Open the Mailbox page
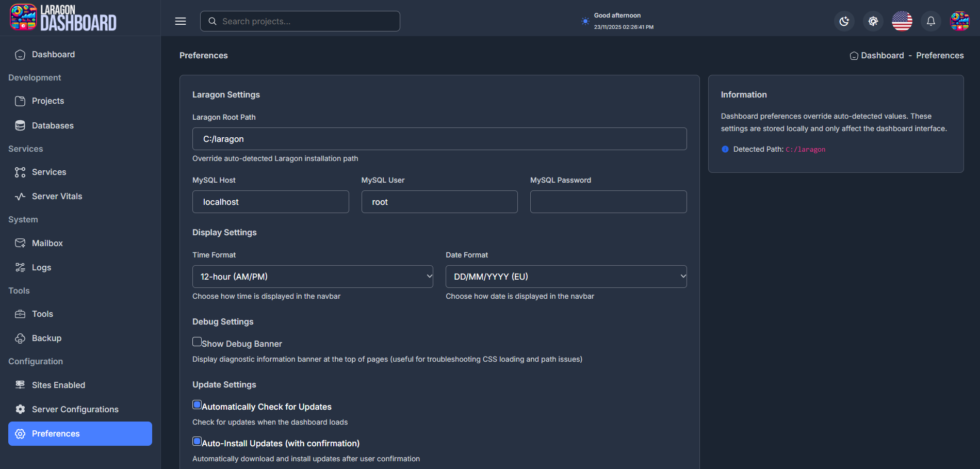The image size is (980, 469). (47, 243)
